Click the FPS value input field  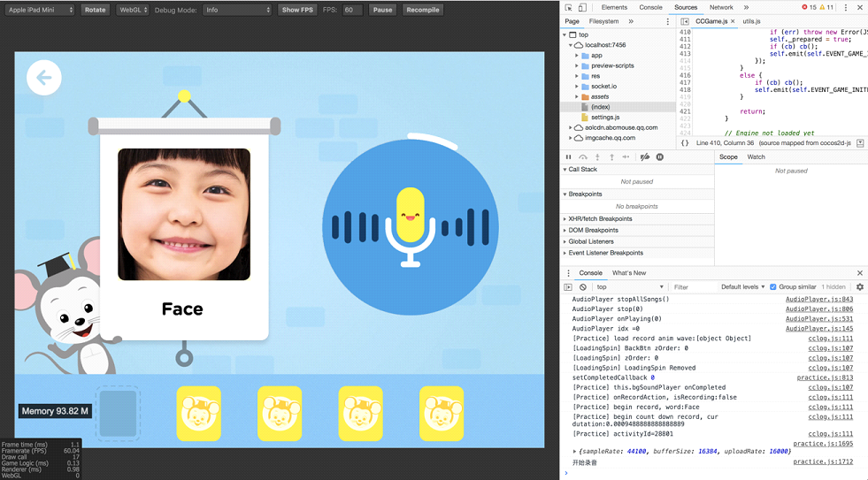(x=352, y=10)
